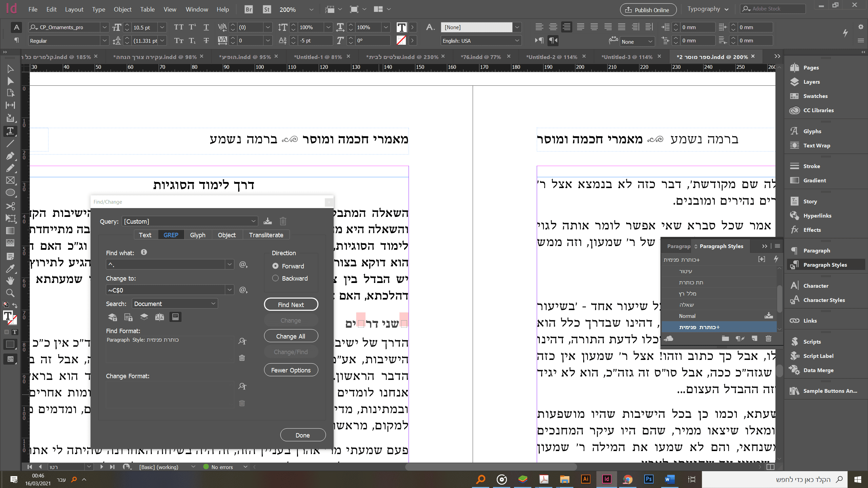Open the Type menu
The image size is (868, 488).
(x=98, y=9)
